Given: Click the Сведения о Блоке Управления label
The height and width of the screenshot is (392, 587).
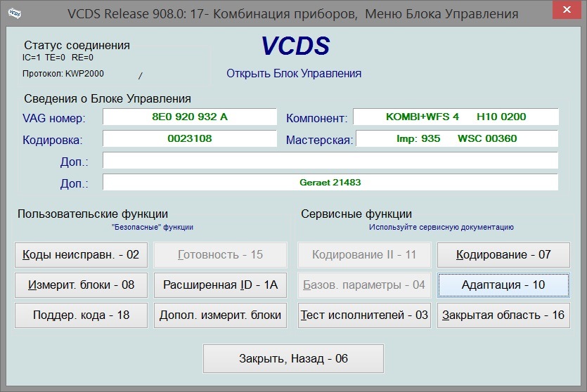Looking at the screenshot, I should pyautogui.click(x=108, y=99).
